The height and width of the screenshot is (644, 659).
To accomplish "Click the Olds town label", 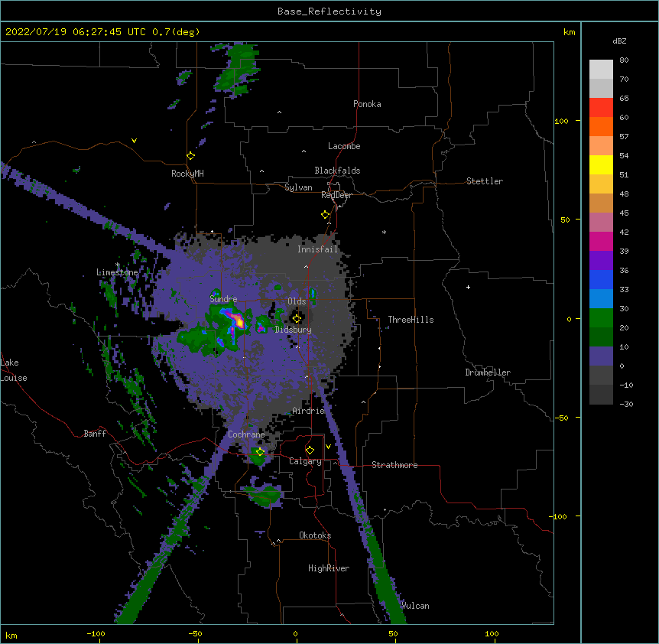I will click(x=297, y=301).
